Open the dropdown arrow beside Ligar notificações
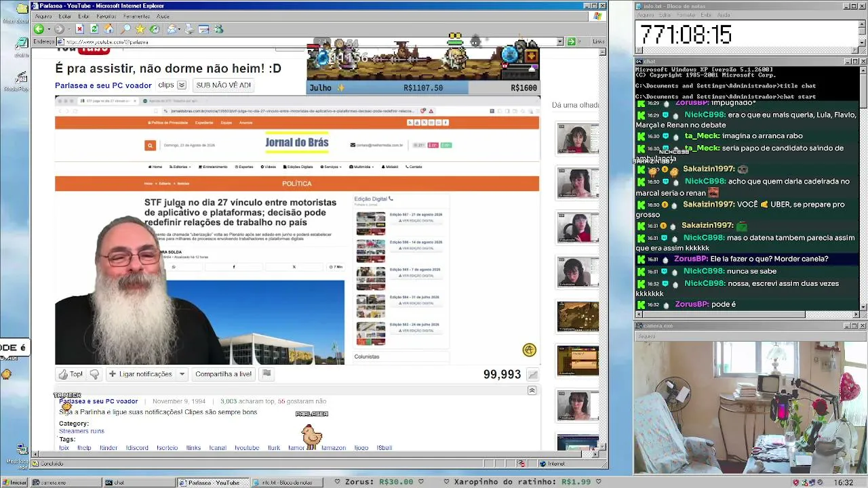Image resolution: width=868 pixels, height=488 pixels. point(182,374)
